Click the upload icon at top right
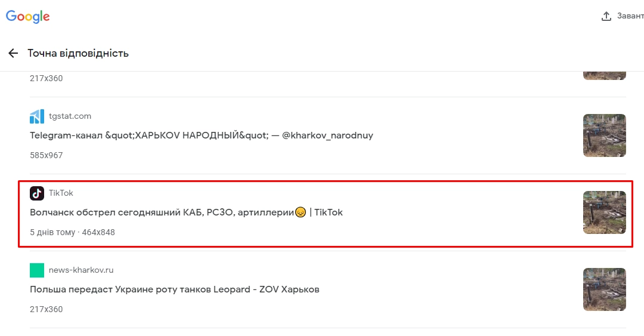 (x=606, y=16)
